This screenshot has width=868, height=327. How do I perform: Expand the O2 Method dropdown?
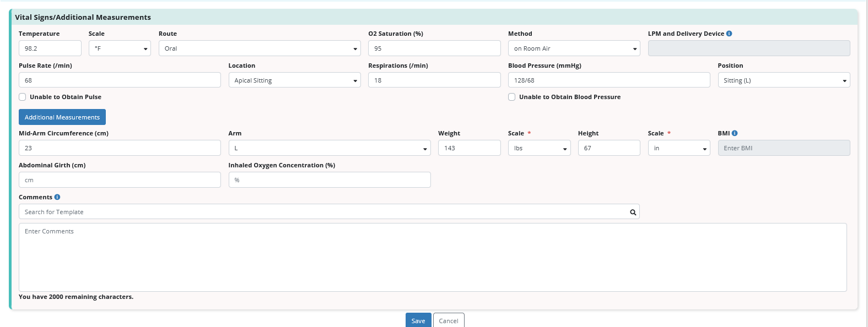coord(574,48)
